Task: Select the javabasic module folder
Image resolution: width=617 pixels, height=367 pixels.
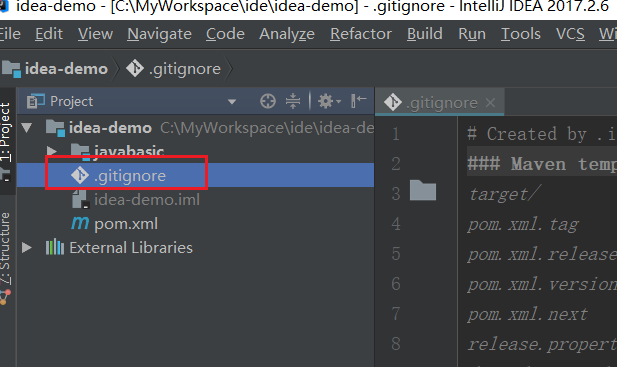Action: pyautogui.click(x=129, y=151)
